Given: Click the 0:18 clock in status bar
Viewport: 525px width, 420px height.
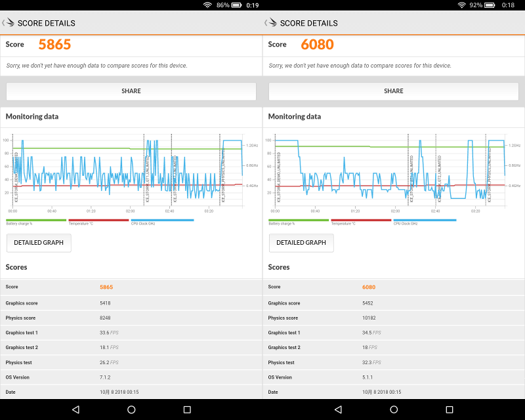Looking at the screenshot, I should [x=508, y=5].
